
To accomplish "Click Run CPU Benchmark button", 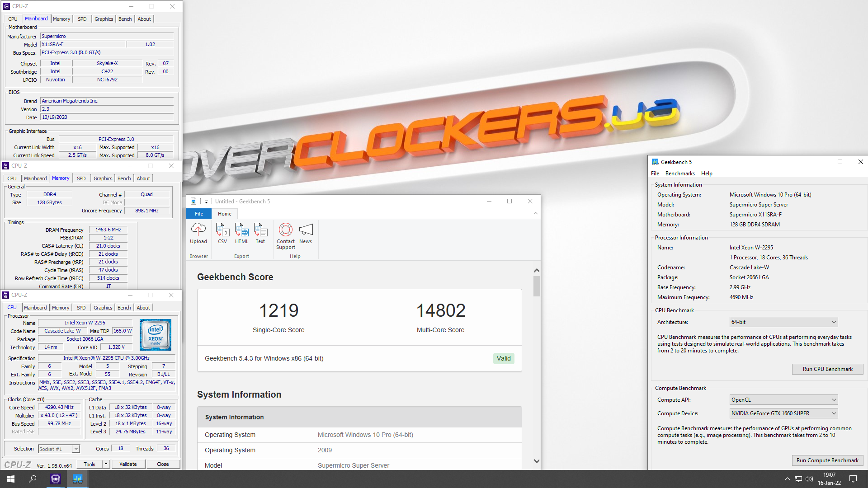I will tap(827, 369).
